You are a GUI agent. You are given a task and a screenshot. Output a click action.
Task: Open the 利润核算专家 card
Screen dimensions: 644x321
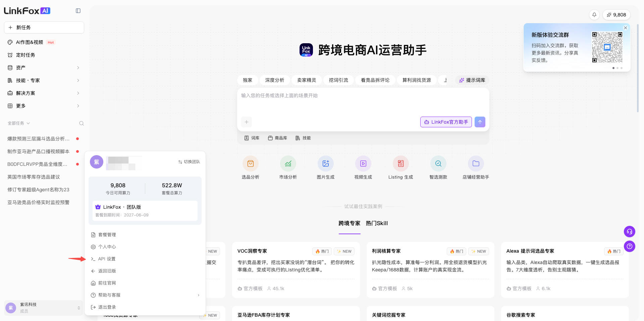pyautogui.click(x=430, y=270)
